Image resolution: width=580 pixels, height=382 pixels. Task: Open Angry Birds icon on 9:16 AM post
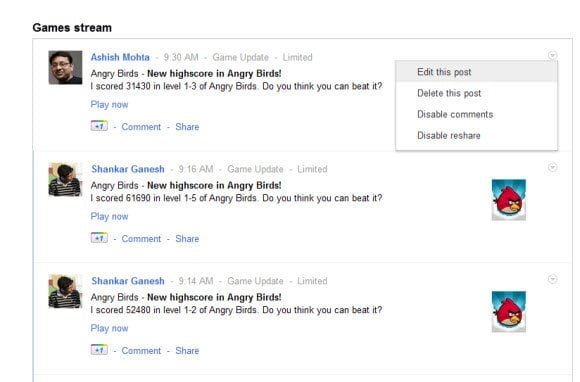[x=509, y=200]
